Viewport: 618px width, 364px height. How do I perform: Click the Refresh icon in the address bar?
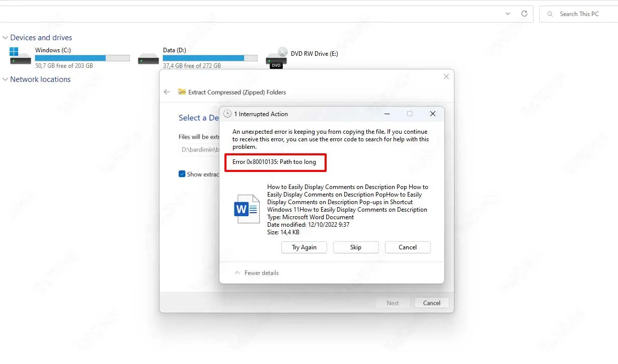pyautogui.click(x=524, y=14)
